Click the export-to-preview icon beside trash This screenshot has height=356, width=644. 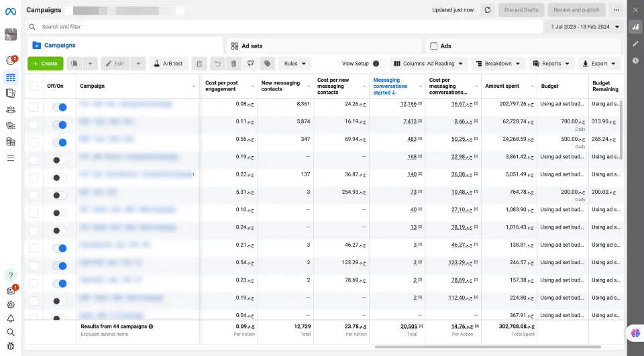pyautogui.click(x=250, y=64)
